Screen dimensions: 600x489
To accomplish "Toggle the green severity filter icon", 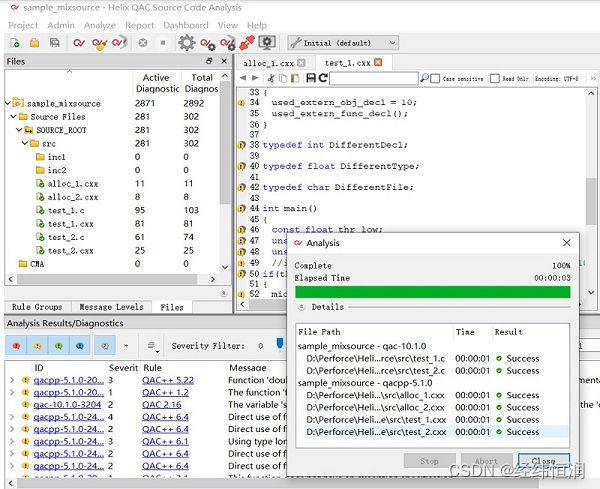I will [59, 346].
